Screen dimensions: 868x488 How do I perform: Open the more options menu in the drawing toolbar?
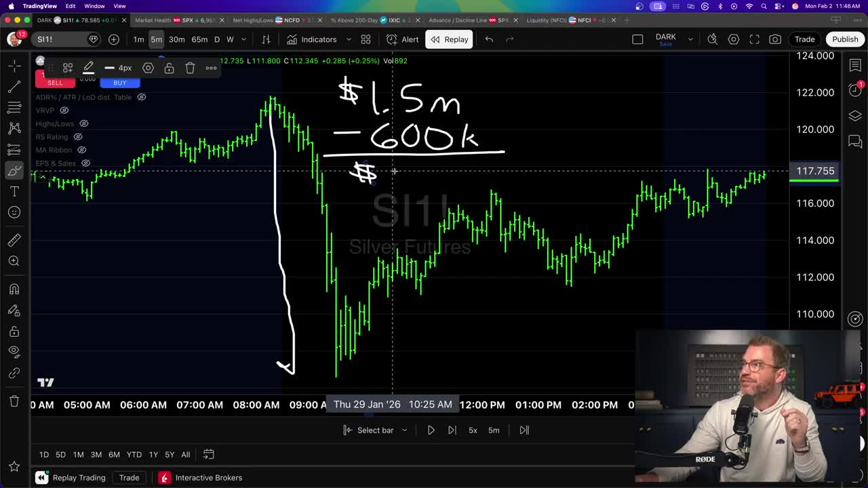(x=211, y=67)
